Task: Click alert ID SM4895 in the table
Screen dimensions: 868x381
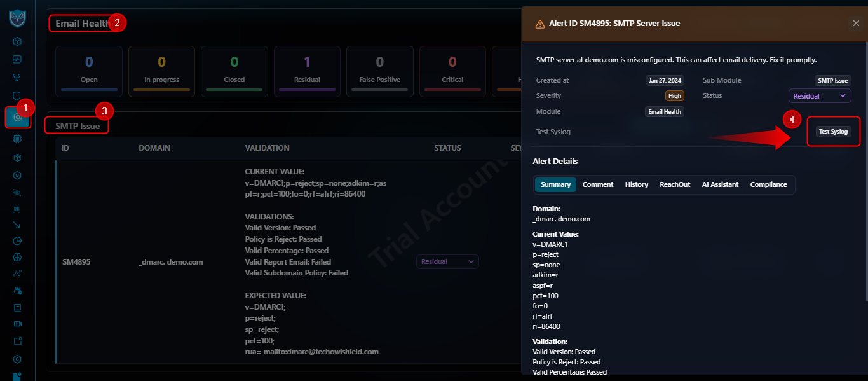Action: pos(76,261)
